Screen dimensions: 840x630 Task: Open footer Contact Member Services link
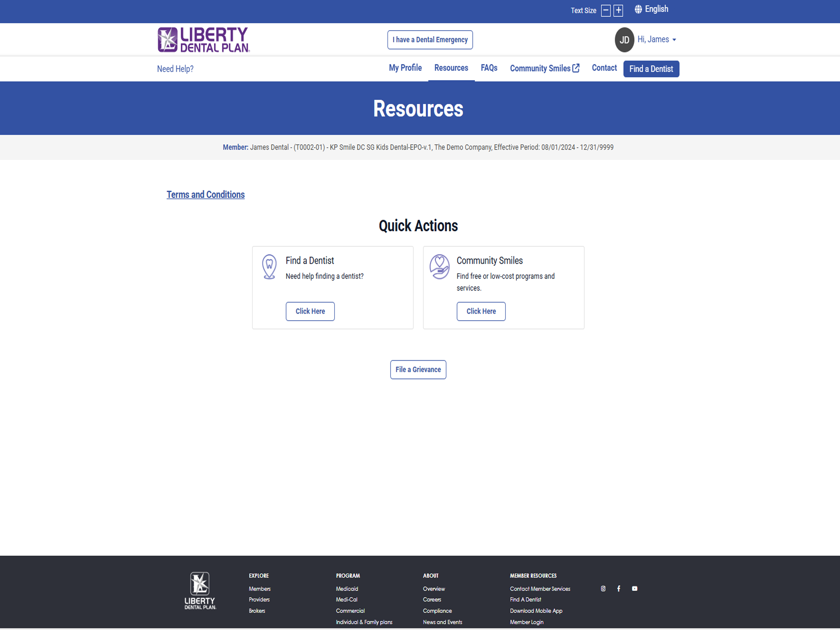pos(540,588)
